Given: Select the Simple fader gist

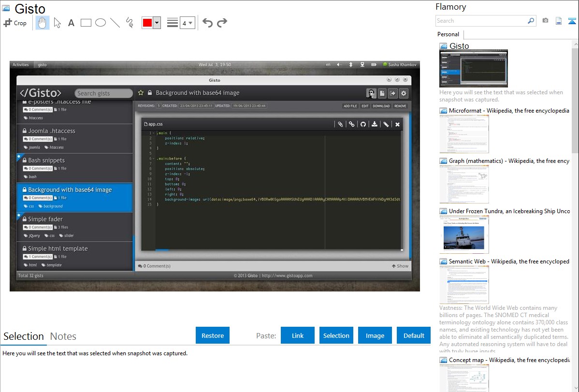Looking at the screenshot, I should coord(74,227).
